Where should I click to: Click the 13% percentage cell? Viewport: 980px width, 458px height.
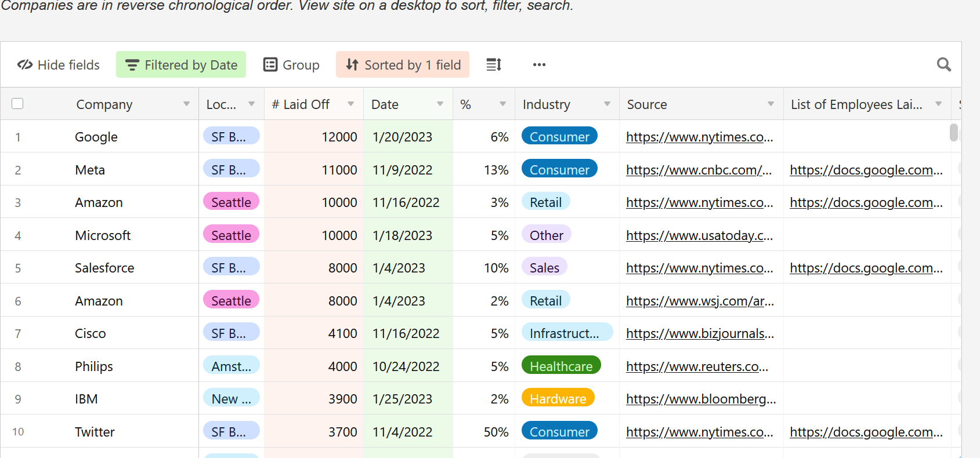484,170
